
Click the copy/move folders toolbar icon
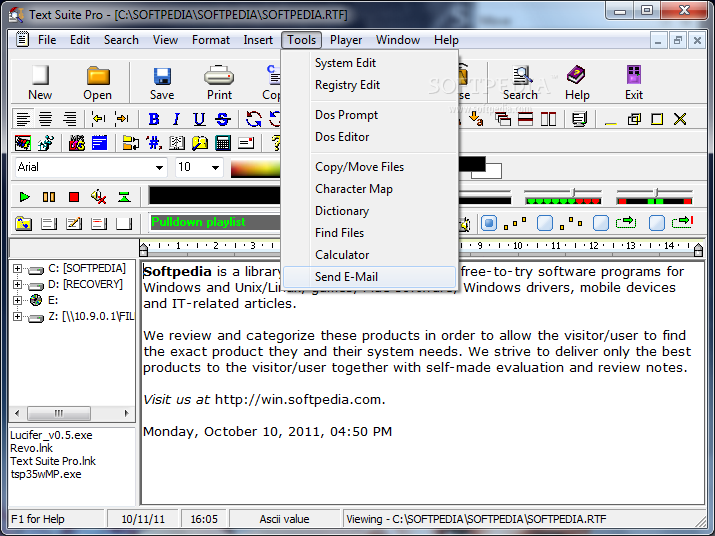coord(131,143)
